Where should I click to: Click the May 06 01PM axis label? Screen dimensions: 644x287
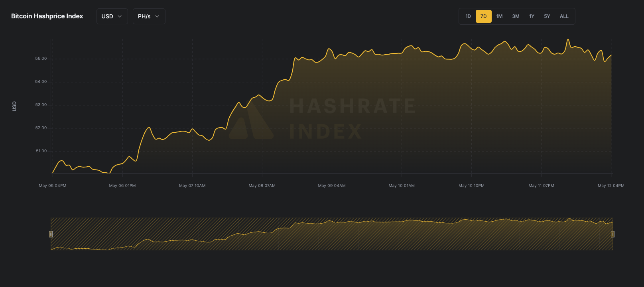click(122, 186)
